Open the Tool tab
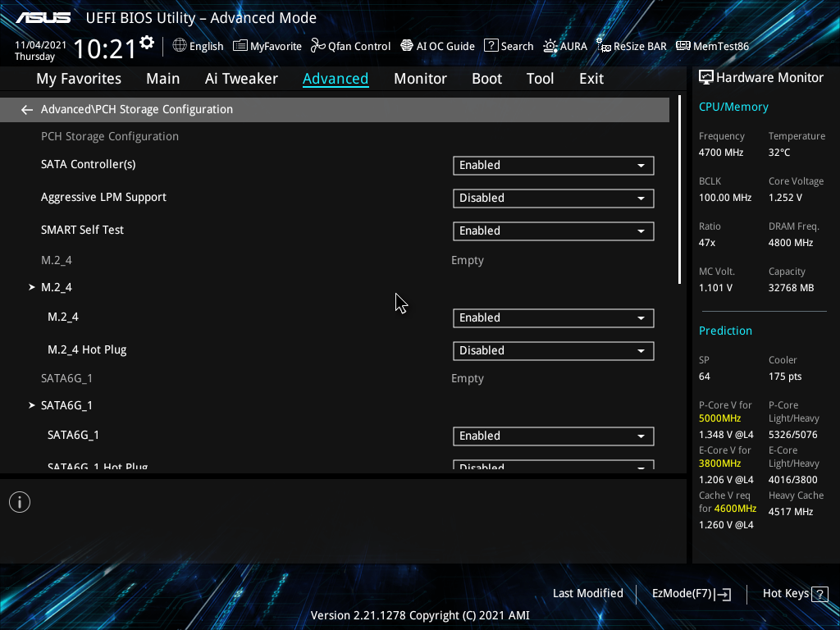The height and width of the screenshot is (630, 840). (x=540, y=79)
